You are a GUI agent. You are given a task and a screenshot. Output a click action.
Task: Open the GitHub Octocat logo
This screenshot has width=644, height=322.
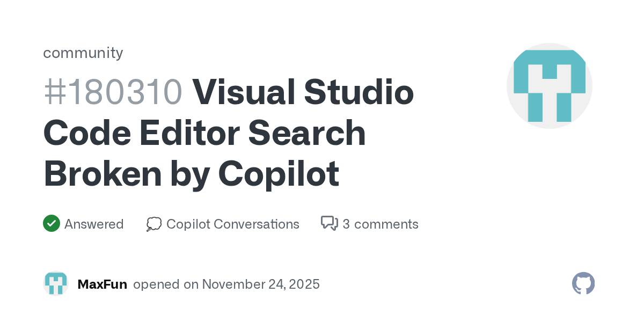click(x=583, y=283)
